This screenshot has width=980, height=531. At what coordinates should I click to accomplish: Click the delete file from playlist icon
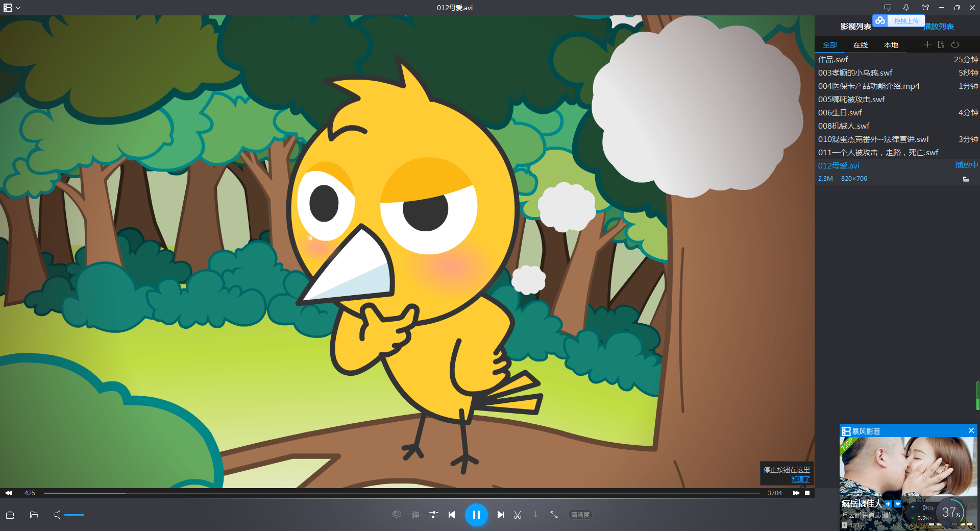point(941,44)
